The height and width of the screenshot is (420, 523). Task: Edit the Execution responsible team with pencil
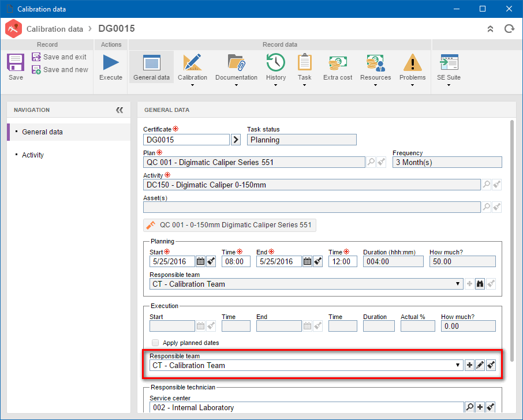(x=480, y=365)
